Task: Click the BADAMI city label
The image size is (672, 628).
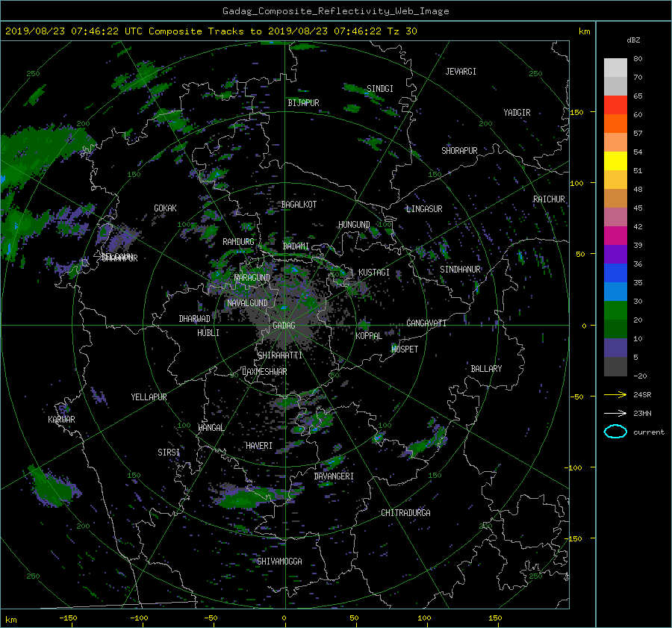Action: 296,246
